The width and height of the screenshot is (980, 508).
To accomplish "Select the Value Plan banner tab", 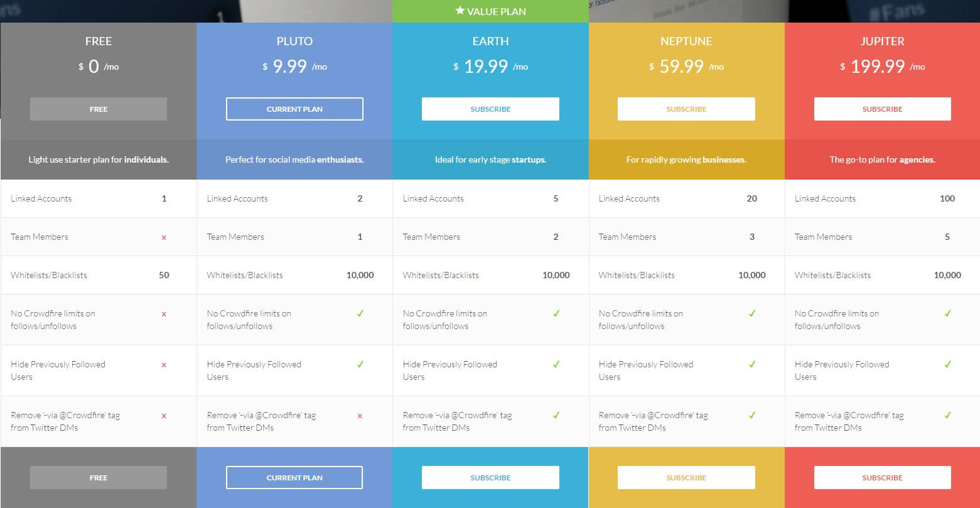I will [490, 11].
